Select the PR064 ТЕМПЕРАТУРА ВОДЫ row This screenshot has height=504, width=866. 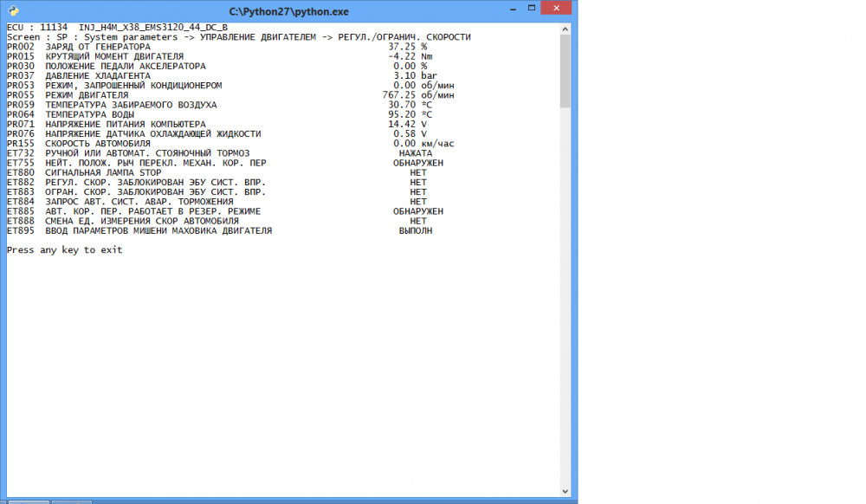pos(219,114)
